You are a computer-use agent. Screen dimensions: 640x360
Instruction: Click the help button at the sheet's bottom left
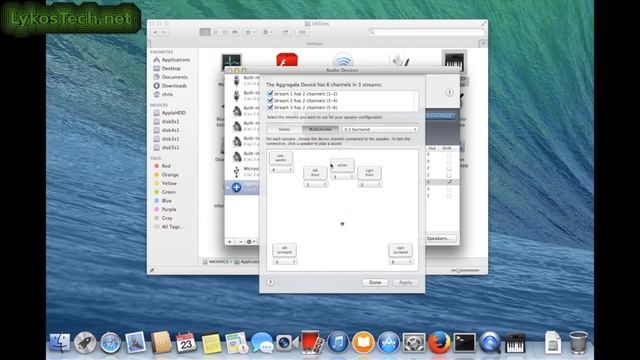(x=270, y=282)
